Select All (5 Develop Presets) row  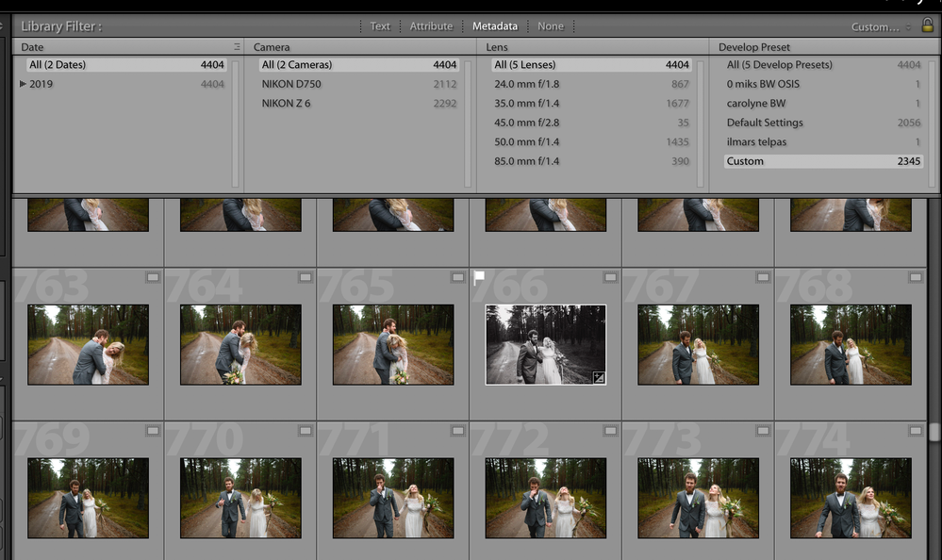(x=823, y=65)
